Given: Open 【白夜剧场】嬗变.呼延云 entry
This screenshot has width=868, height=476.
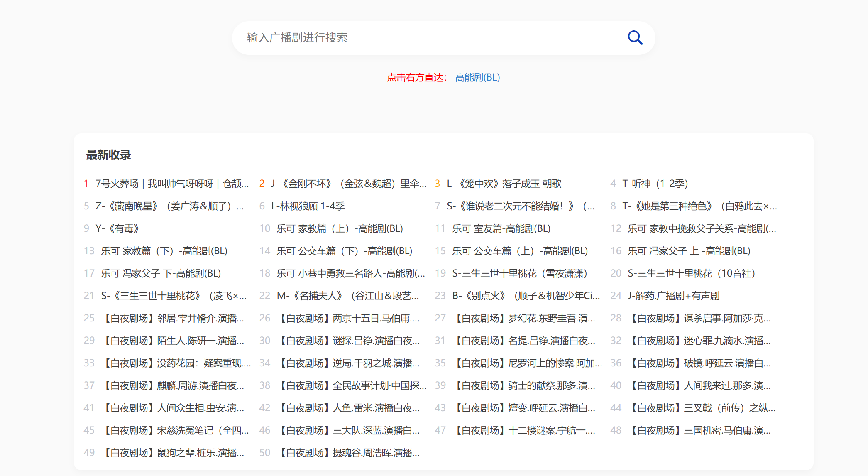Looking at the screenshot, I should (x=523, y=408).
